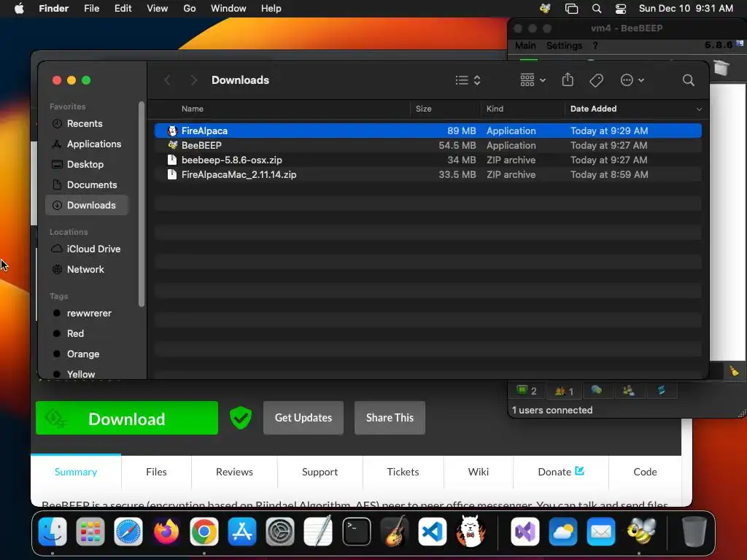747x560 pixels.
Task: Open the Go menu
Action: (x=190, y=9)
